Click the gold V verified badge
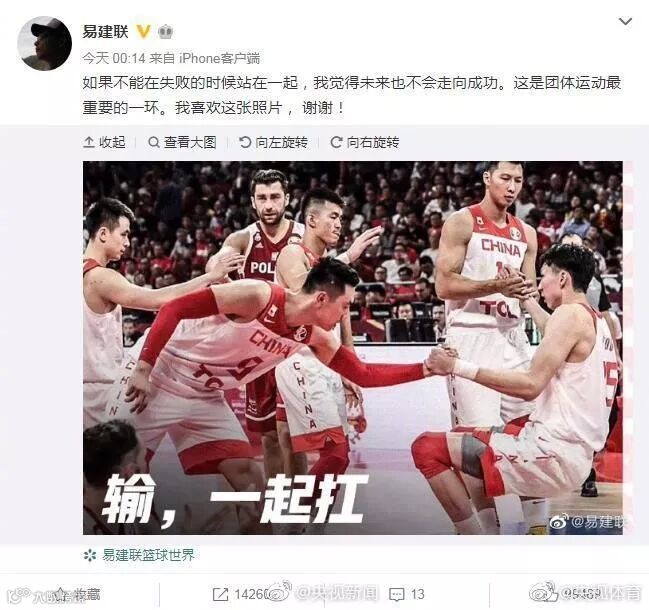Screen dimensions: 649x610 [143, 31]
